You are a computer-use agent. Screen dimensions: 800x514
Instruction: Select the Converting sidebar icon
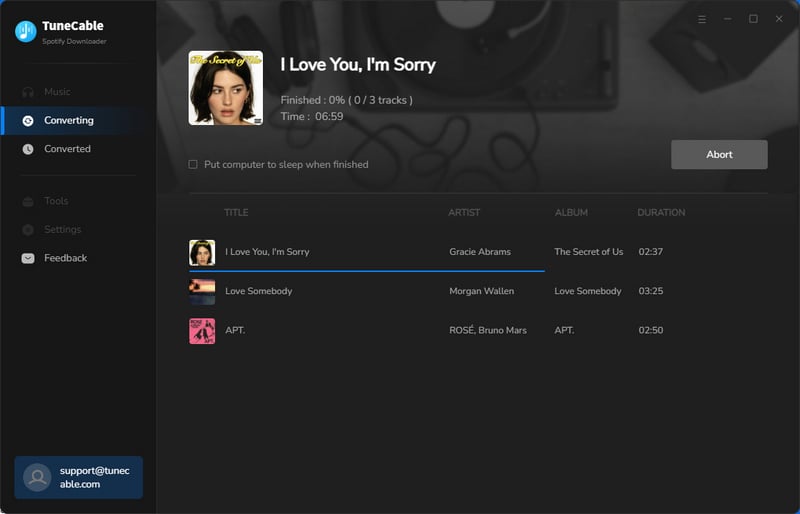coord(28,120)
